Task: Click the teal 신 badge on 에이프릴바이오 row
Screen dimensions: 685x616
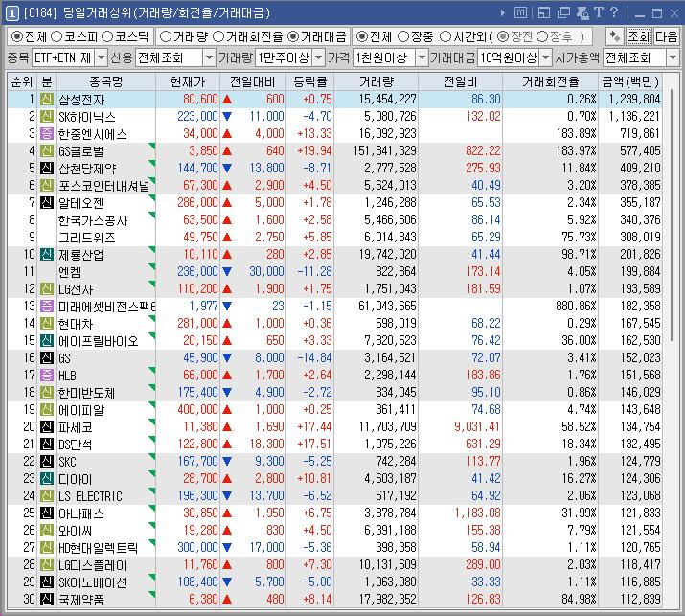Action: [x=47, y=340]
